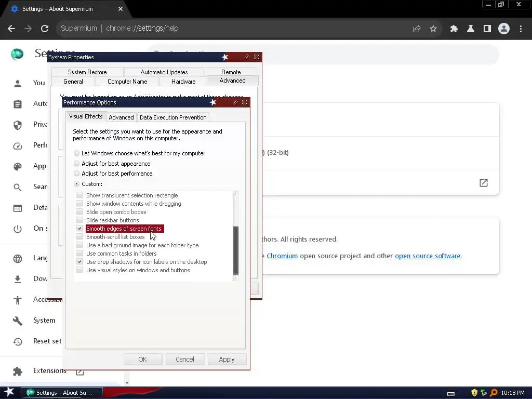Enable Slide taskbar buttons checkbox
Image resolution: width=532 pixels, height=399 pixels.
pyautogui.click(x=79, y=220)
